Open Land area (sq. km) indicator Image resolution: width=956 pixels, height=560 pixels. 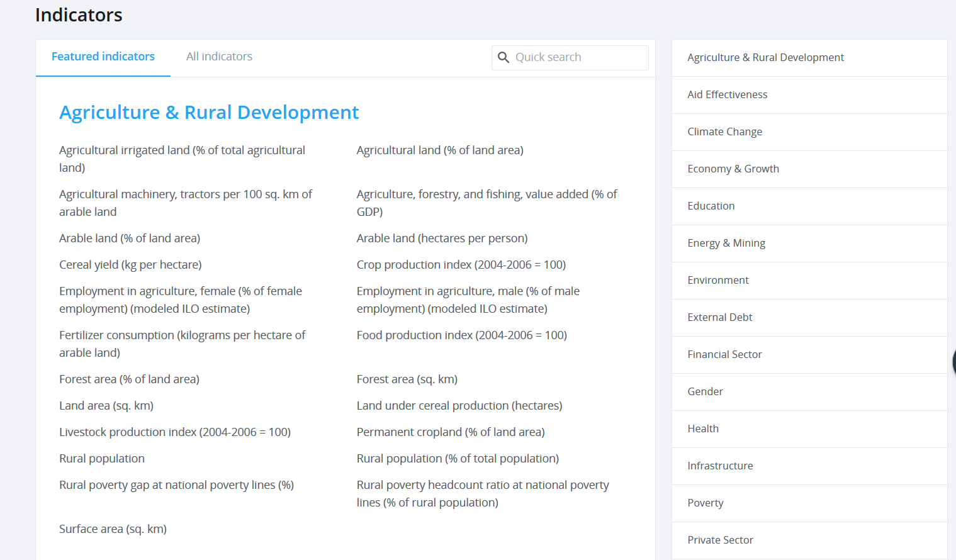pyautogui.click(x=106, y=406)
